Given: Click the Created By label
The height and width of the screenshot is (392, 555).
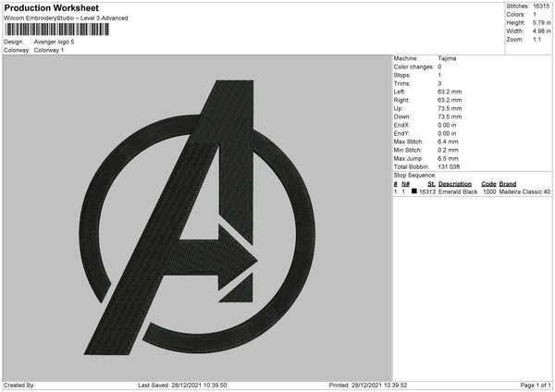Looking at the screenshot, I should [x=19, y=386].
